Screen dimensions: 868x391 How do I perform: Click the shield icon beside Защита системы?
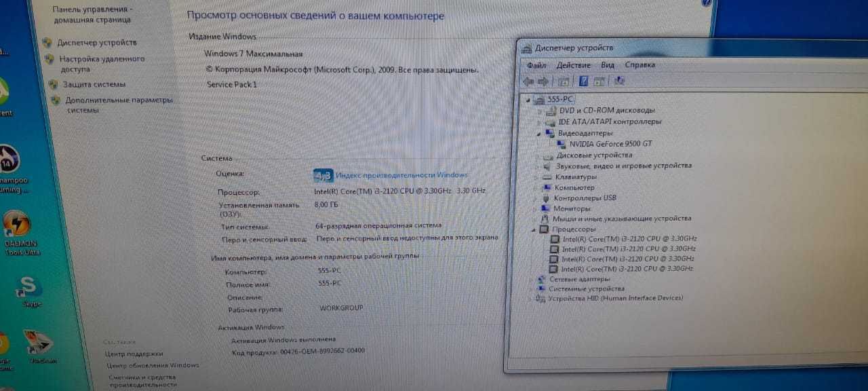[x=53, y=84]
